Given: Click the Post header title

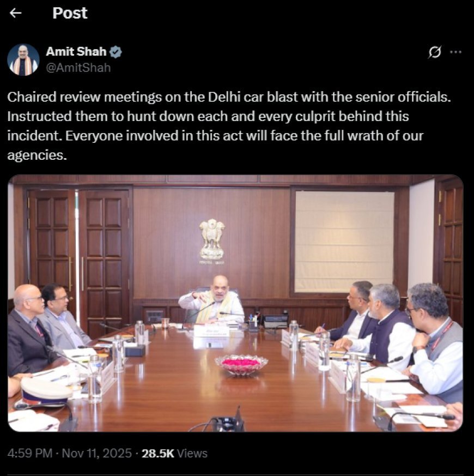Looking at the screenshot, I should (70, 13).
